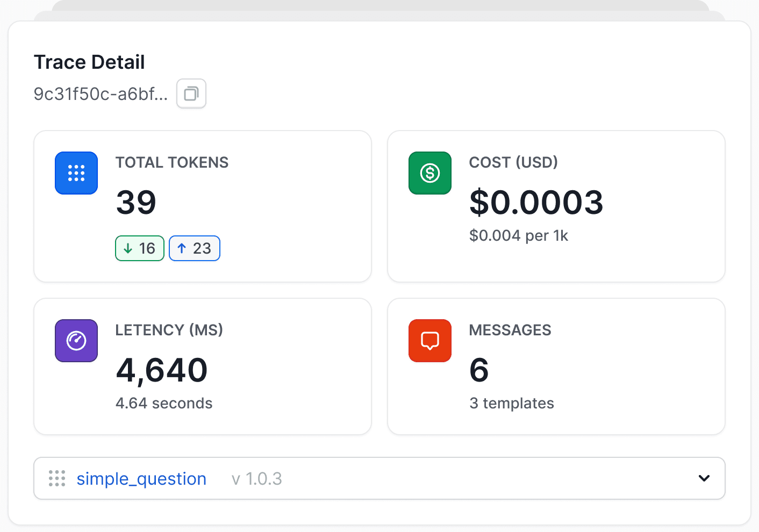The height and width of the screenshot is (532, 759).
Task: Click the "3 templates" text
Action: tap(512, 403)
